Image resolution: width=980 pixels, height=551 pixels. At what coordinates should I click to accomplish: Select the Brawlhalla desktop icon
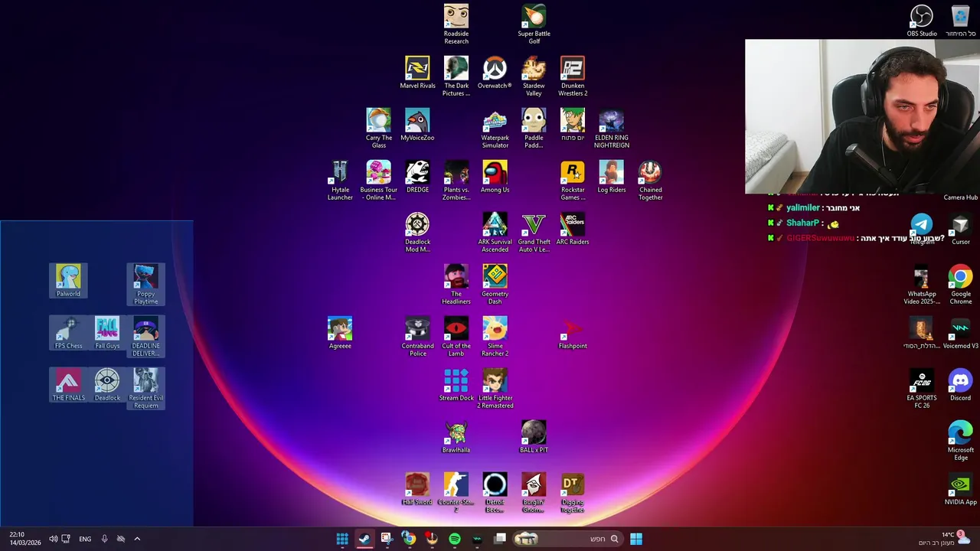coord(456,437)
